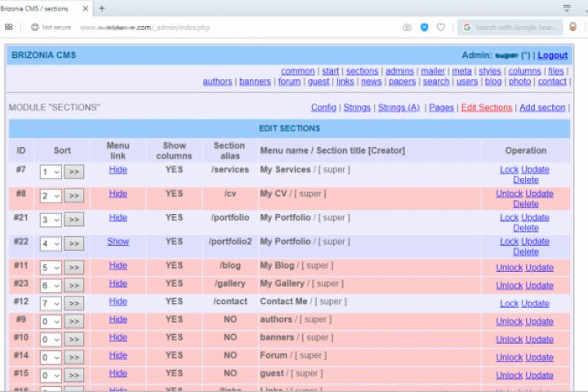This screenshot has height=392, width=588.
Task: Toggle Hide menu link for My Gallery
Action: click(x=118, y=283)
